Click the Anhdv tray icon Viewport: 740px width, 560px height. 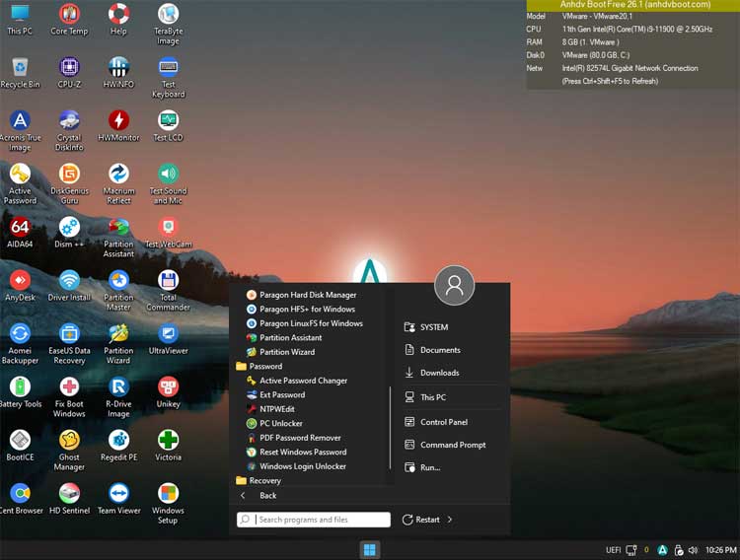point(663,550)
